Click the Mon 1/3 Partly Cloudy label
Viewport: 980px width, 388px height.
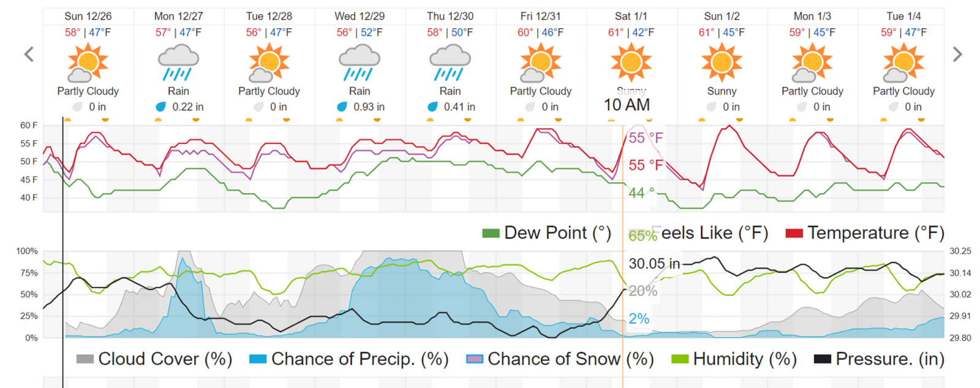(812, 91)
